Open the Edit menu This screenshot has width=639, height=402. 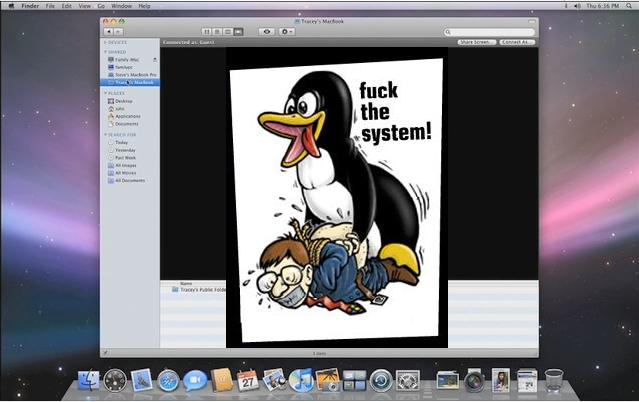click(x=66, y=6)
